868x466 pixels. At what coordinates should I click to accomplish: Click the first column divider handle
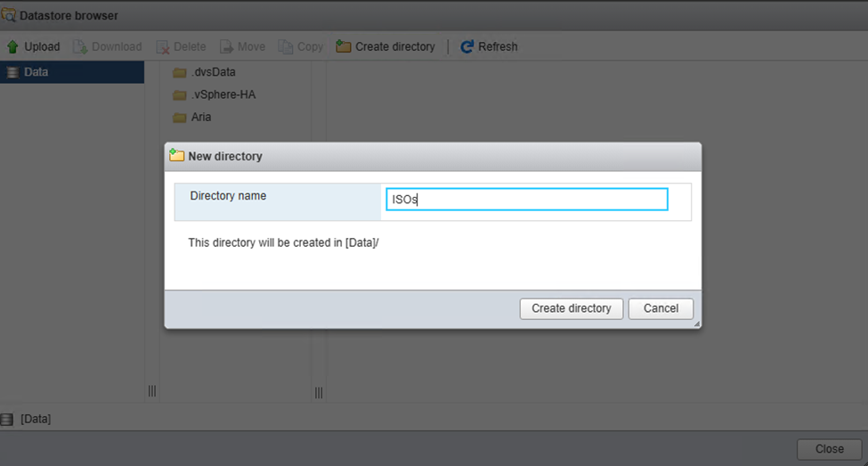coord(152,391)
